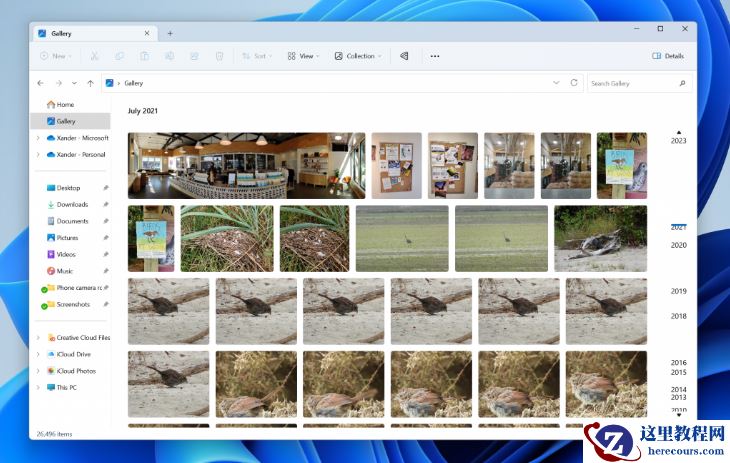Image resolution: width=730 pixels, height=463 pixels.
Task: Click the July 2021 heading
Action: (x=142, y=111)
